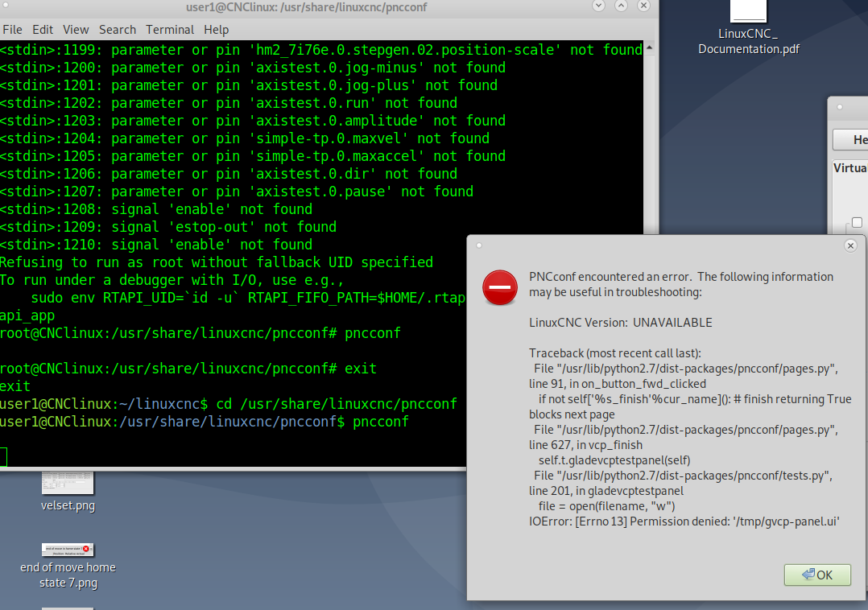Click the 'axistest.0.dir' not found line
Image resolution: width=868 pixels, height=610 pixels.
[x=229, y=174]
